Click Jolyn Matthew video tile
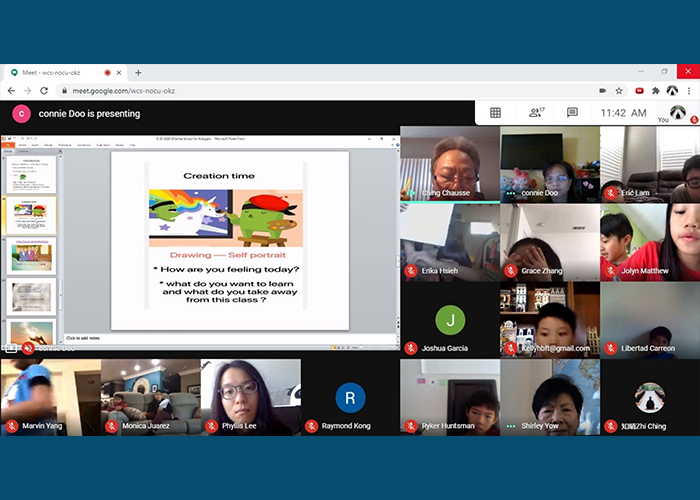The width and height of the screenshot is (700, 500). click(x=650, y=242)
